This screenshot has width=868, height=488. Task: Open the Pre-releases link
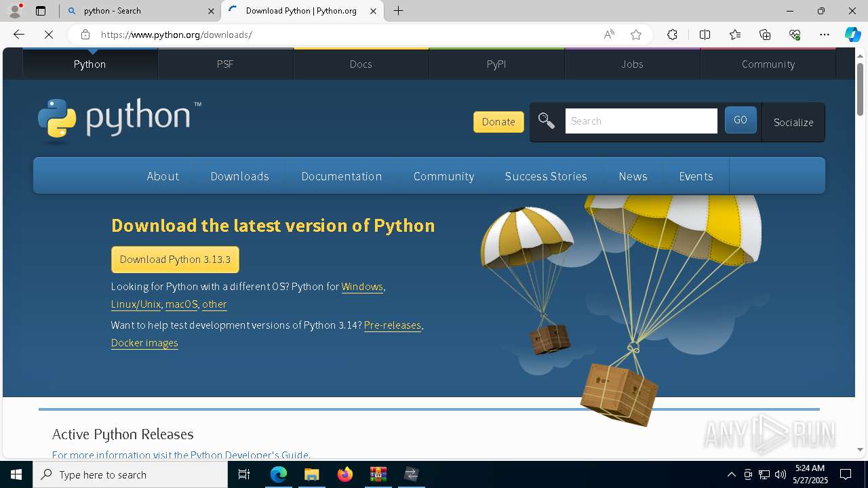393,325
